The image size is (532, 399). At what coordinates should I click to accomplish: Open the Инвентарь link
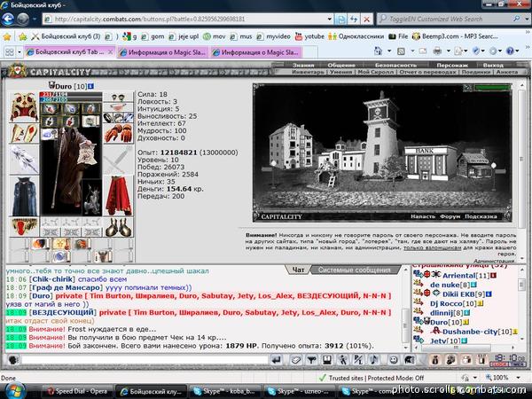pyautogui.click(x=308, y=72)
